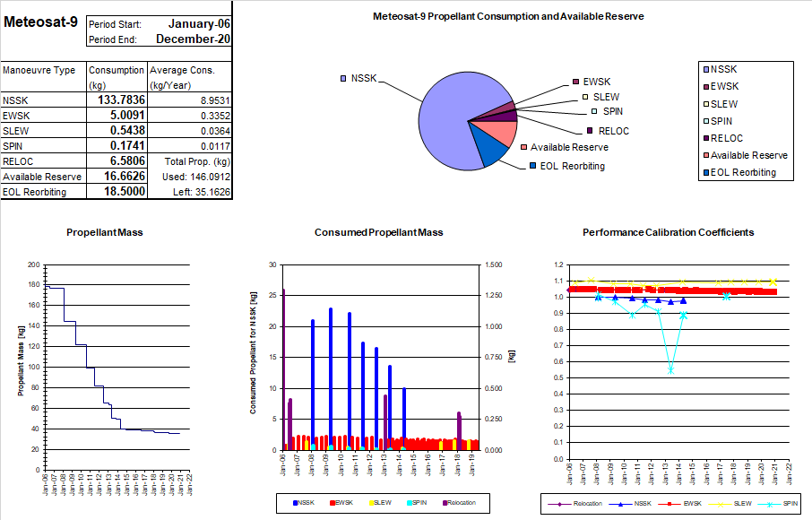Select the tallest blue NSSK bar
The image size is (812, 520).
pyautogui.click(x=331, y=378)
